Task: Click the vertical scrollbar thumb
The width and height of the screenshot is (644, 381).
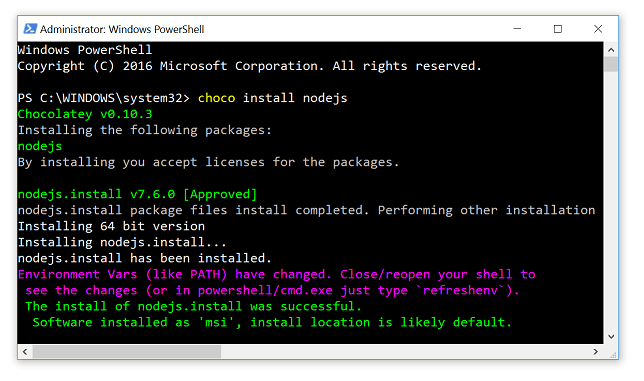Action: 611,64
